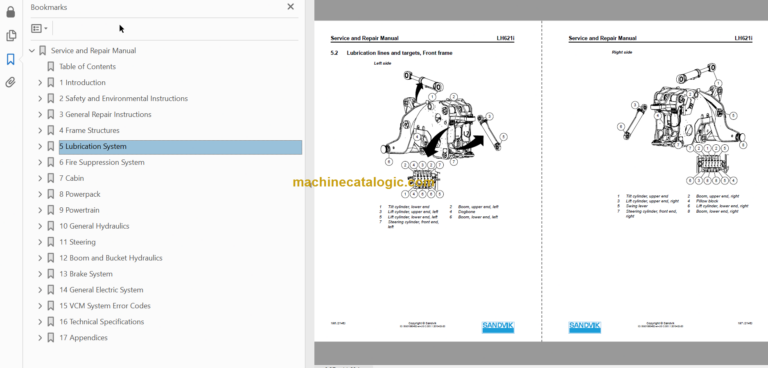Click heading 'Lubrication lines and targets, Front frame'
Viewport: 768px width, 368px height.
click(x=399, y=53)
